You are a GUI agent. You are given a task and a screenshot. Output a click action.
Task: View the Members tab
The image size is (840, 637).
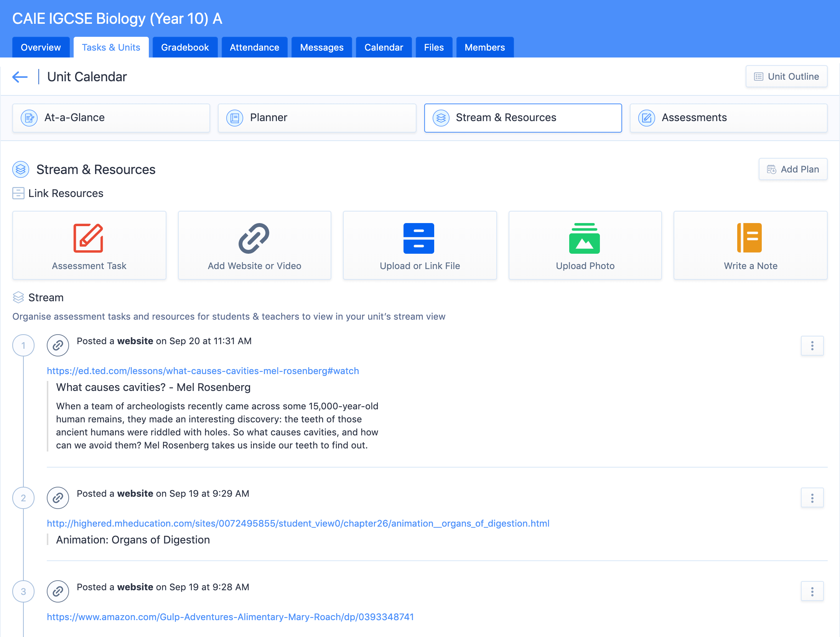coord(485,47)
